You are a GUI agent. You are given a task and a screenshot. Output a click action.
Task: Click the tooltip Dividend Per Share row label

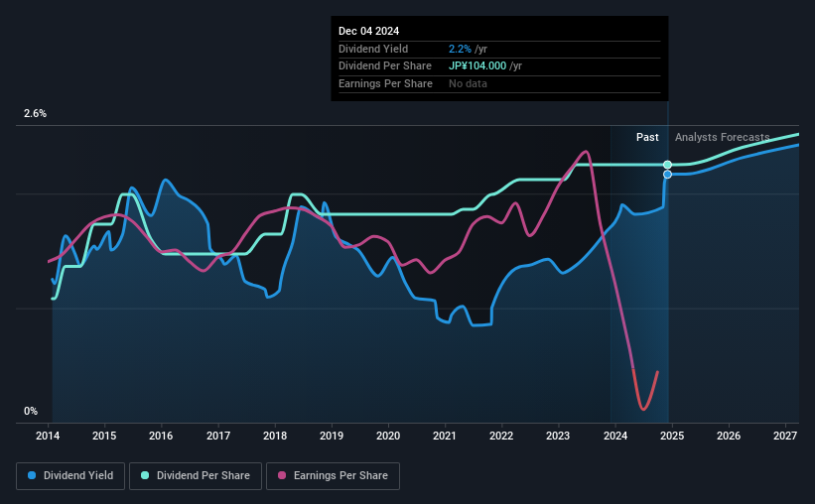pyautogui.click(x=384, y=66)
